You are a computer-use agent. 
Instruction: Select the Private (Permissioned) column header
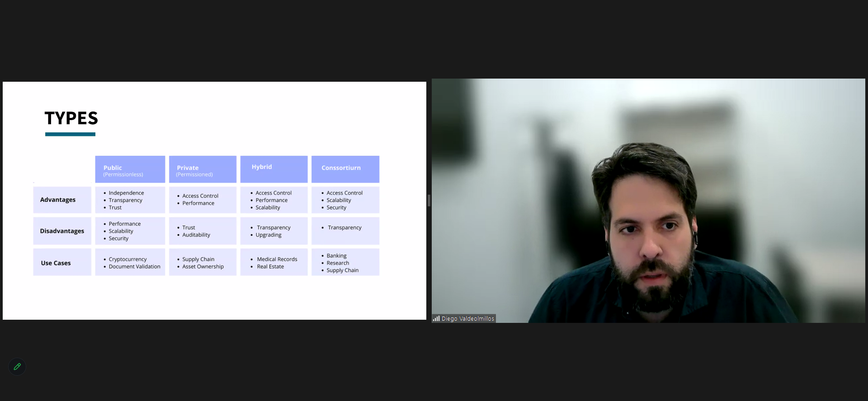click(x=203, y=169)
